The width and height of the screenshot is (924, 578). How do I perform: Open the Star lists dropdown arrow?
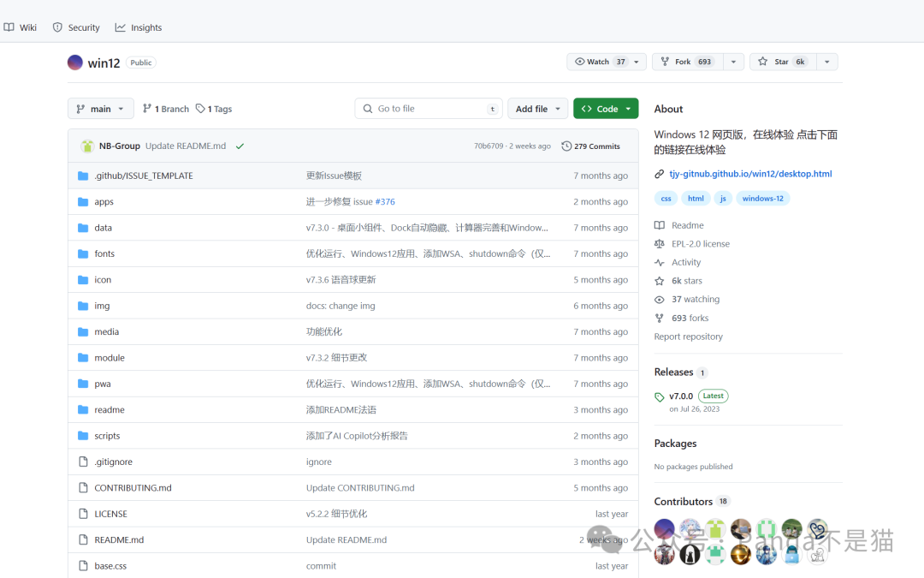(827, 62)
